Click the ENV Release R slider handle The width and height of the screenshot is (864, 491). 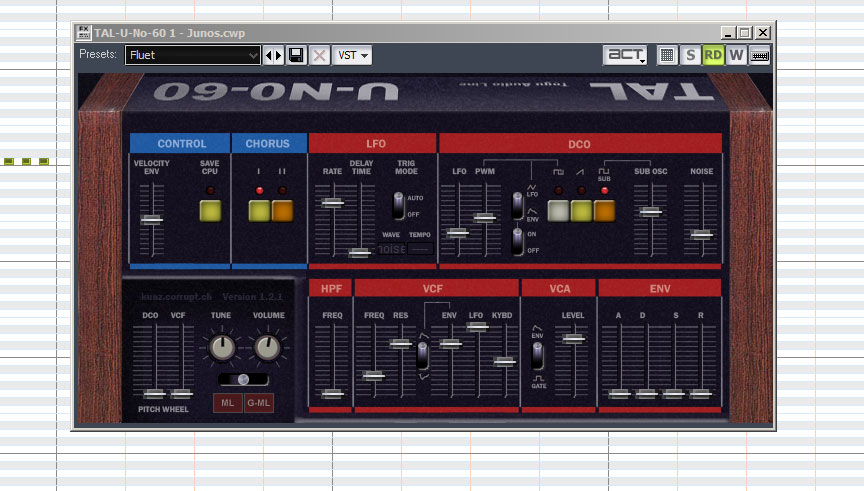700,393
